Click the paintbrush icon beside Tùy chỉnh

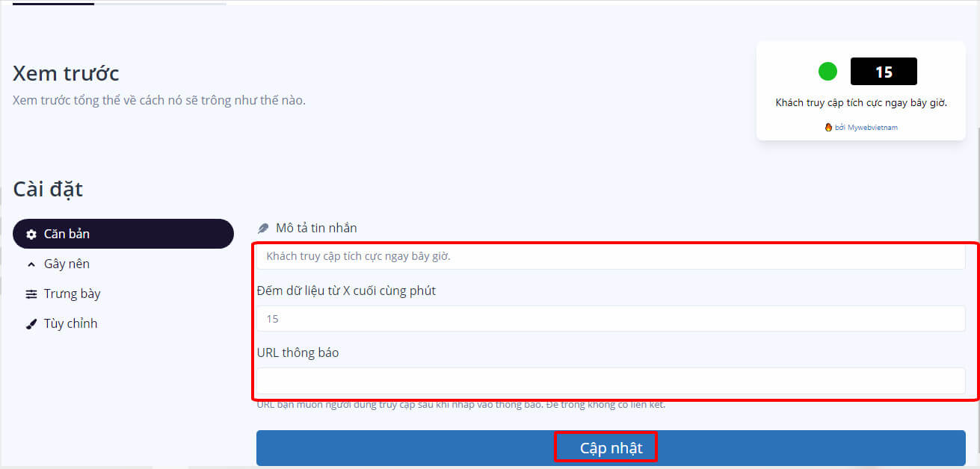31,324
